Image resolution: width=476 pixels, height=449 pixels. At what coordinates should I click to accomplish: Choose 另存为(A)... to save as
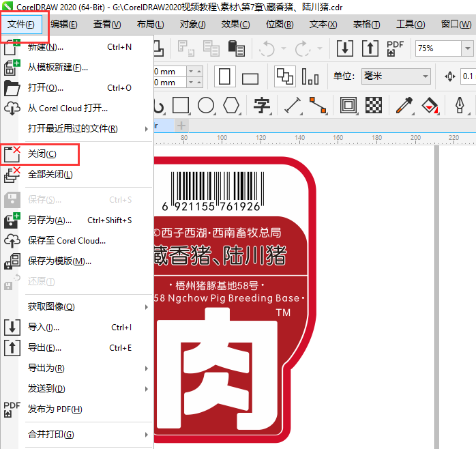(50, 220)
